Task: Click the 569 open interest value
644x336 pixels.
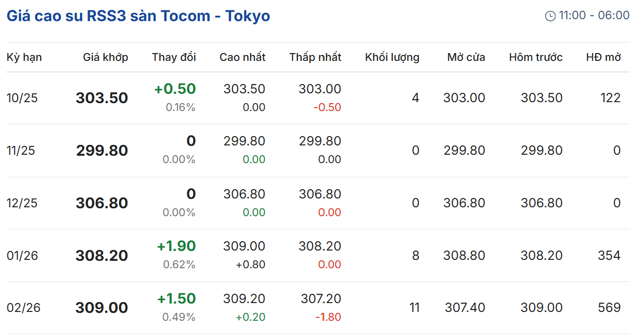Action: click(609, 308)
